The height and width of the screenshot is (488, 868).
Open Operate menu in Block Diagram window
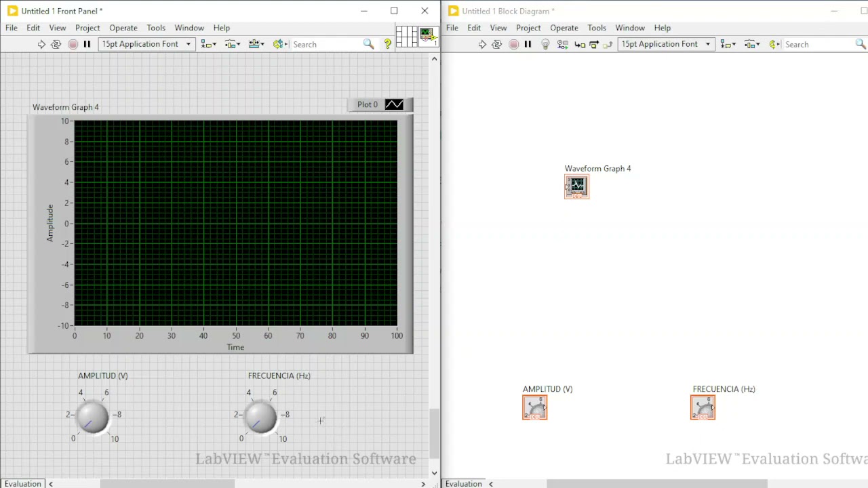tap(564, 28)
